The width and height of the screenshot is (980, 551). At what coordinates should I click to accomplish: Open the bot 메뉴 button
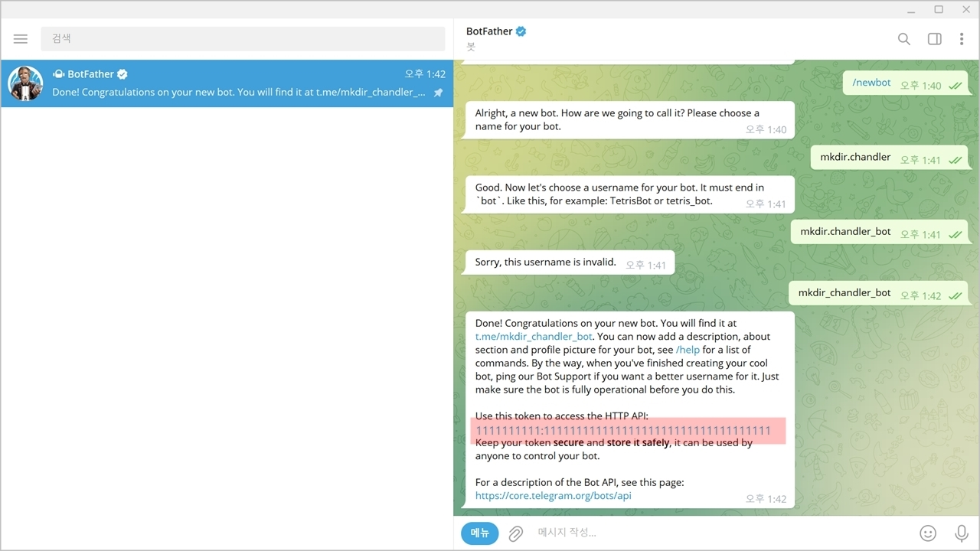(x=480, y=533)
